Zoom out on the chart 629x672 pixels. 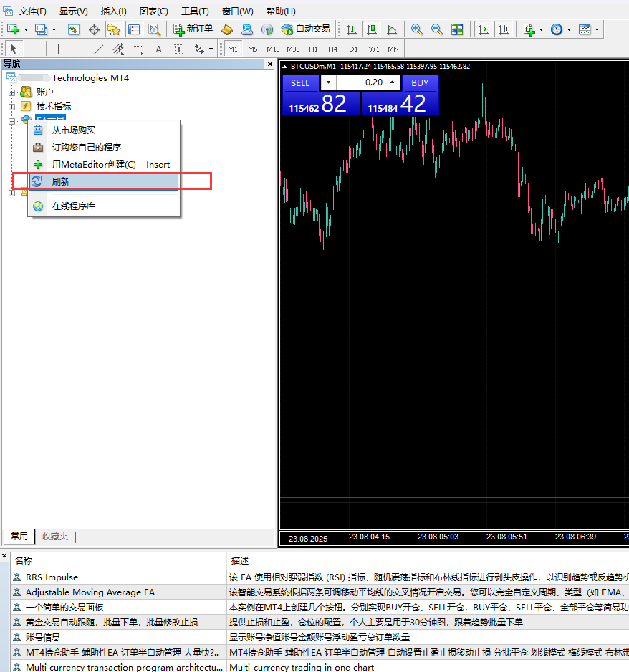coord(437,29)
